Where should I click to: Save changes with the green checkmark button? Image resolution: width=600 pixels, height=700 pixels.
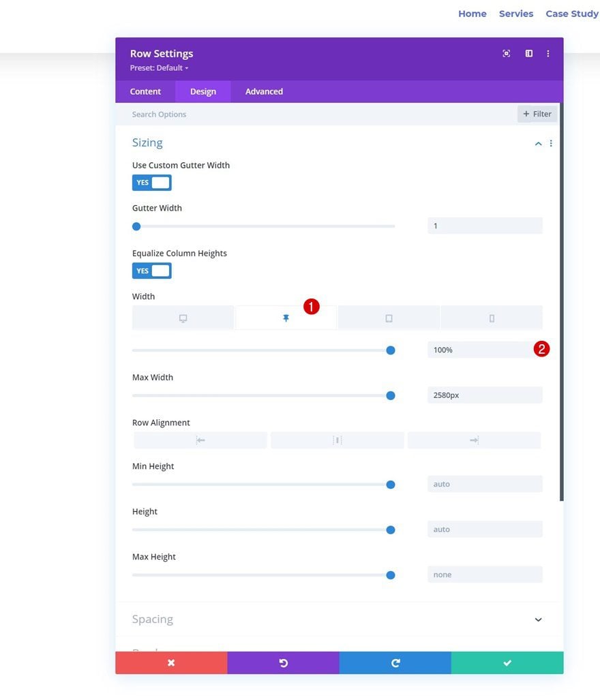pyautogui.click(x=507, y=663)
